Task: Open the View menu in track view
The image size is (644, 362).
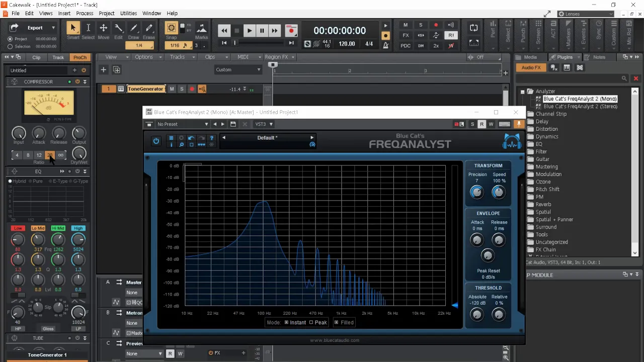Action: click(114, 57)
